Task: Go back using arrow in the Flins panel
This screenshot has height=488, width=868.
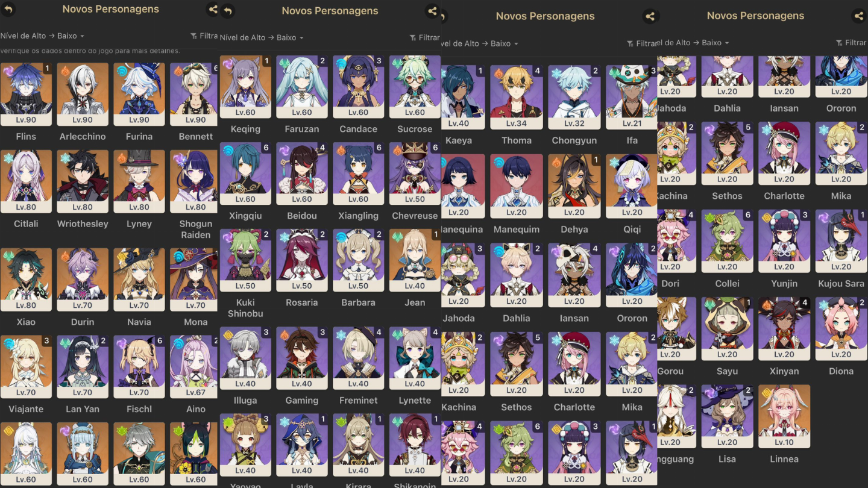Action: pos(8,9)
